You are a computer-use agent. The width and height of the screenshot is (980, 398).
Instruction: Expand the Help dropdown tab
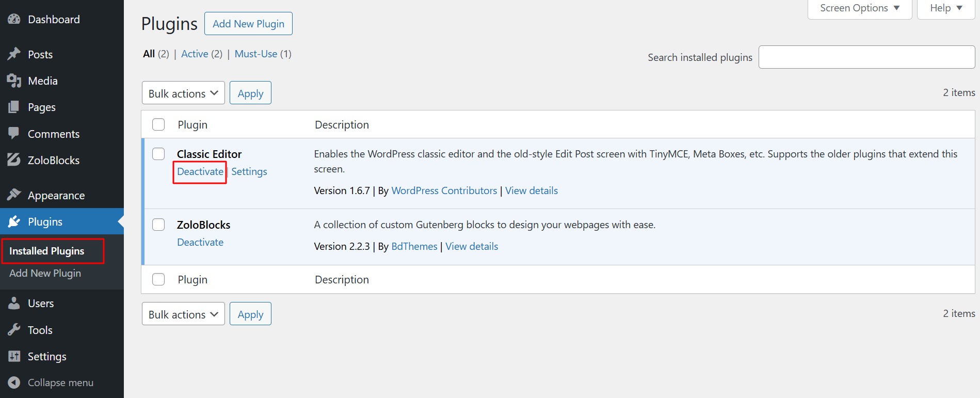click(945, 8)
